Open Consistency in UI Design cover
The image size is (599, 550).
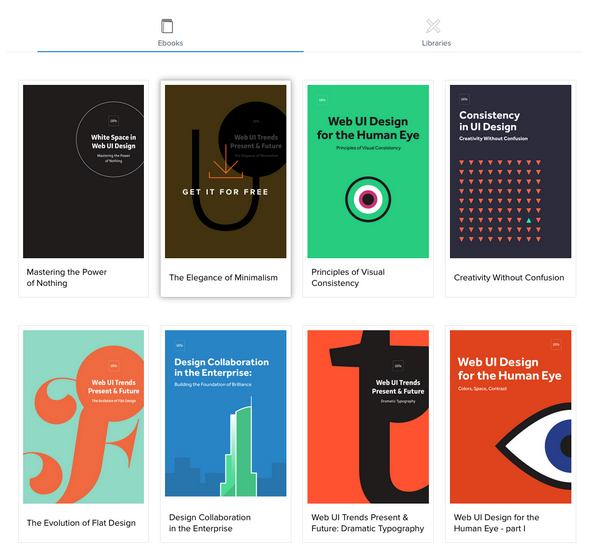point(510,171)
